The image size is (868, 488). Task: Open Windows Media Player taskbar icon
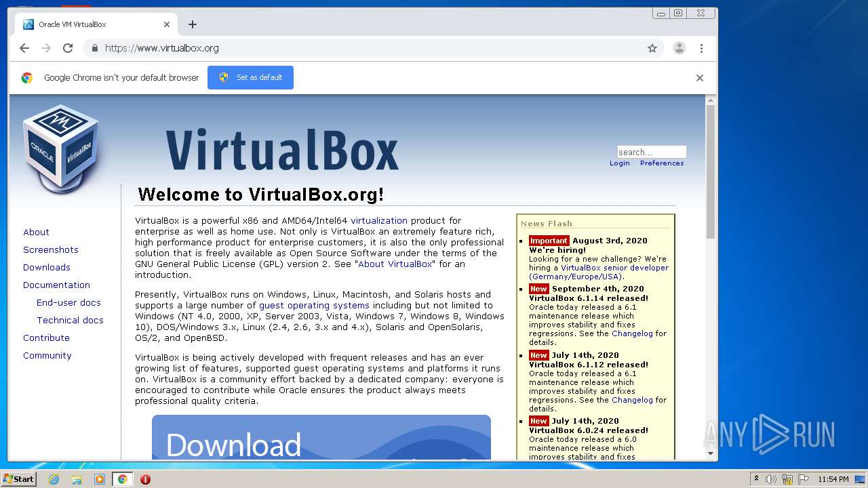pos(100,479)
